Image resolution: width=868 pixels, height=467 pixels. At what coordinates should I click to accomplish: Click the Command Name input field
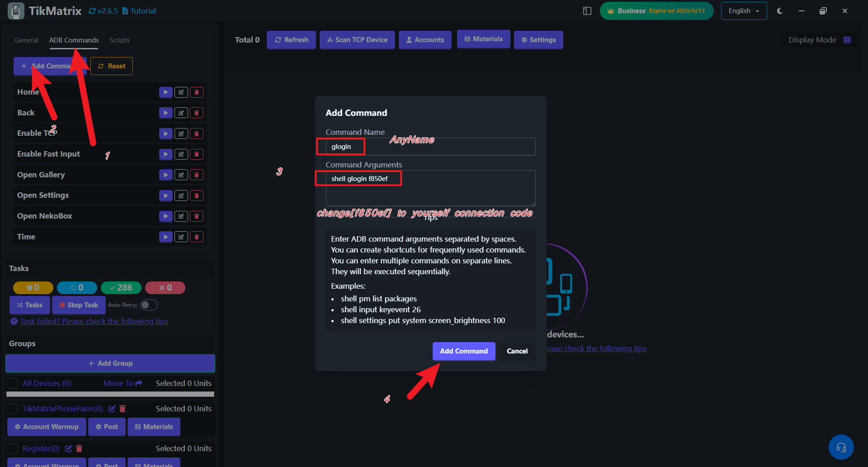430,147
